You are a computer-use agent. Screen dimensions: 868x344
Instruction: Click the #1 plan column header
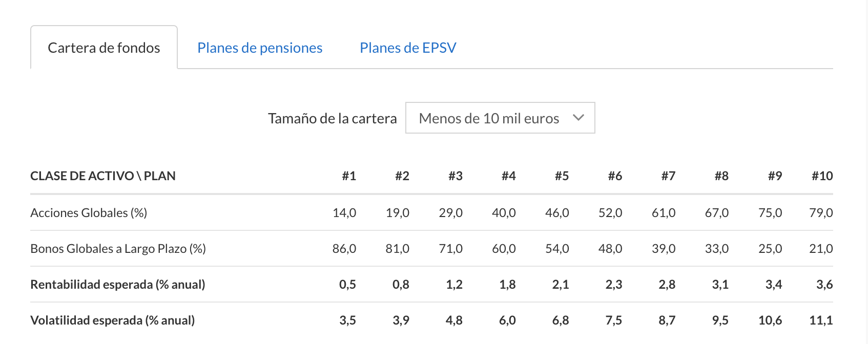pyautogui.click(x=349, y=176)
